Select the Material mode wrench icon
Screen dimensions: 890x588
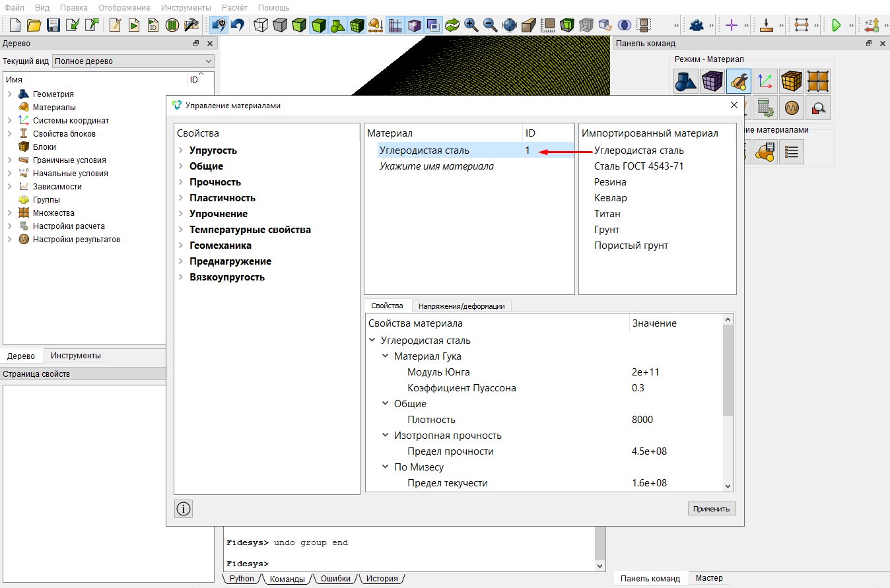click(739, 81)
